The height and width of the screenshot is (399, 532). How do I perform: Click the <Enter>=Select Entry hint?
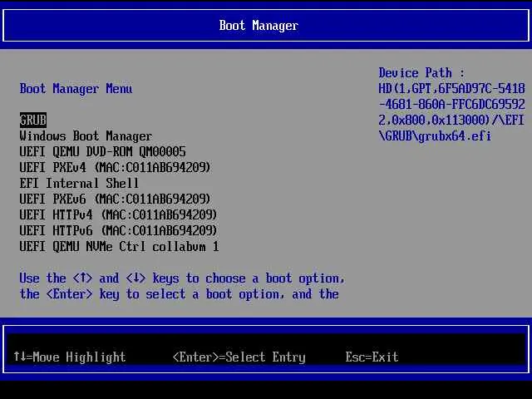click(x=239, y=357)
